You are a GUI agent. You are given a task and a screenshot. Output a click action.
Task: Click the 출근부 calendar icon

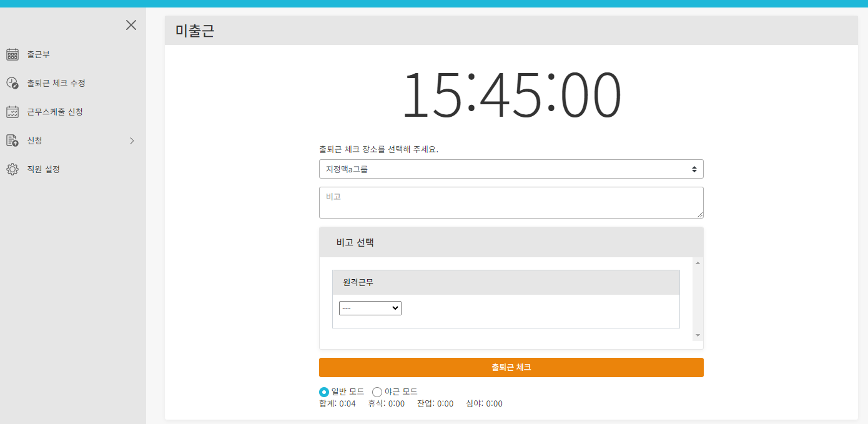(x=12, y=54)
